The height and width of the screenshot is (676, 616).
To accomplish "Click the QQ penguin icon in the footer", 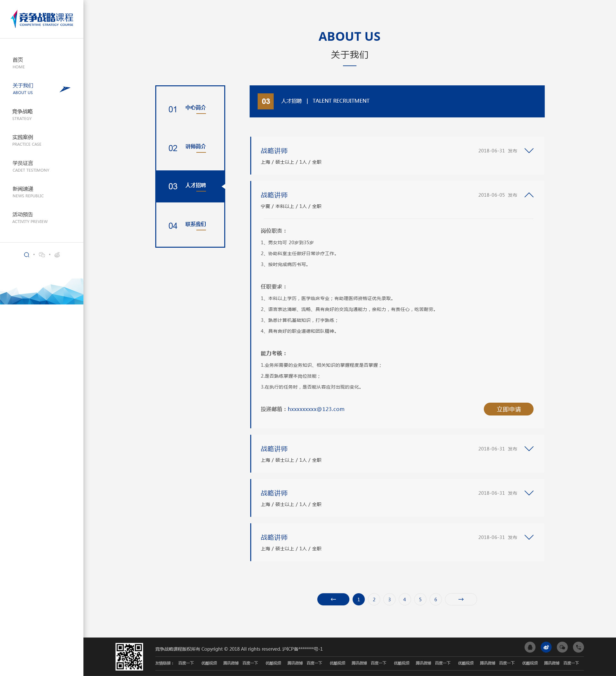I will pyautogui.click(x=530, y=647).
